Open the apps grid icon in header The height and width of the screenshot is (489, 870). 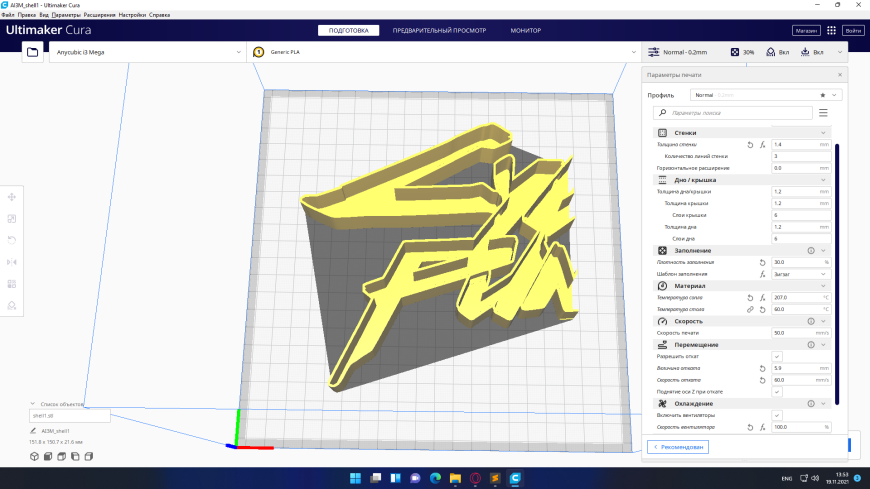tap(831, 31)
